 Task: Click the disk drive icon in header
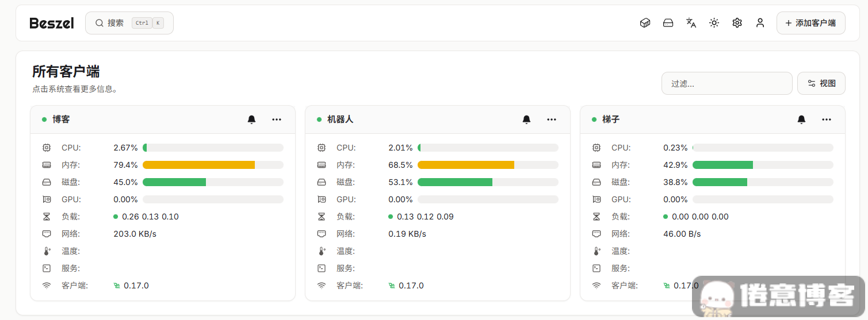668,23
